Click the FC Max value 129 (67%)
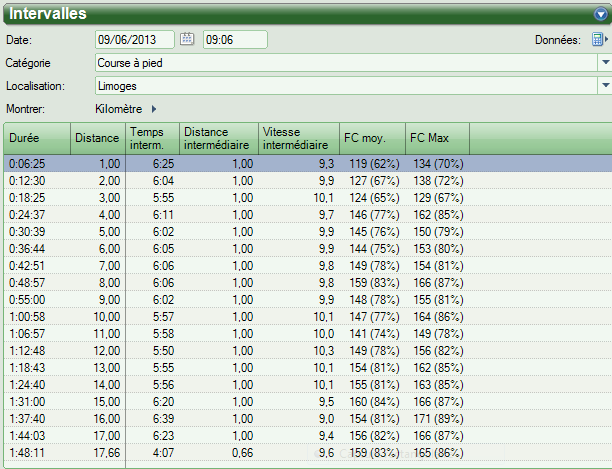612x469 pixels. [438, 197]
